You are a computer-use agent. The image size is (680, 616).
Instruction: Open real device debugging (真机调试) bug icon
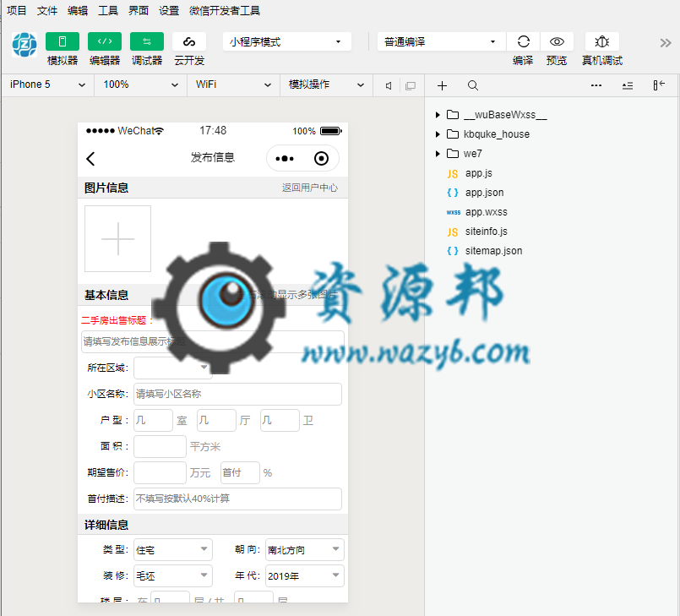coord(602,41)
